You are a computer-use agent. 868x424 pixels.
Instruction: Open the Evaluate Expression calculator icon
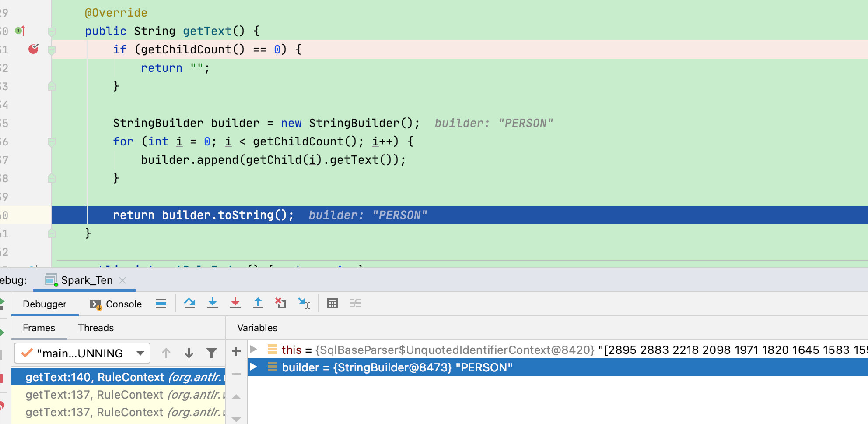tap(332, 303)
